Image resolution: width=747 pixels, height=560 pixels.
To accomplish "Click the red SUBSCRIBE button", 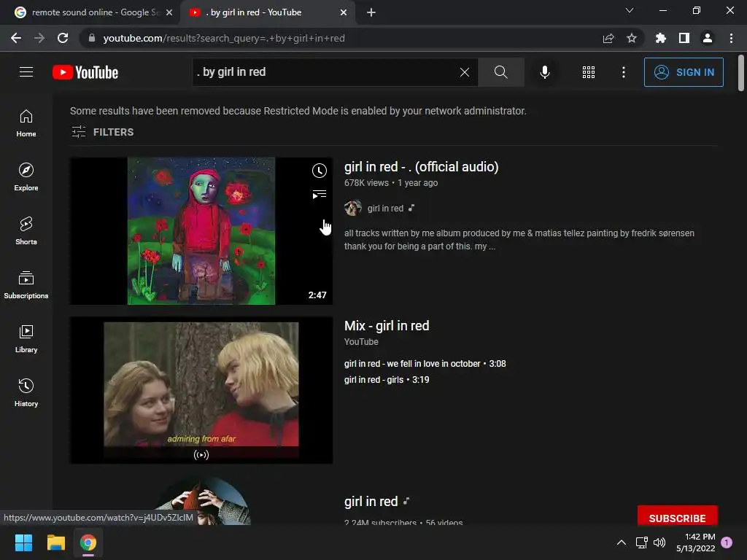I will pos(677,516).
